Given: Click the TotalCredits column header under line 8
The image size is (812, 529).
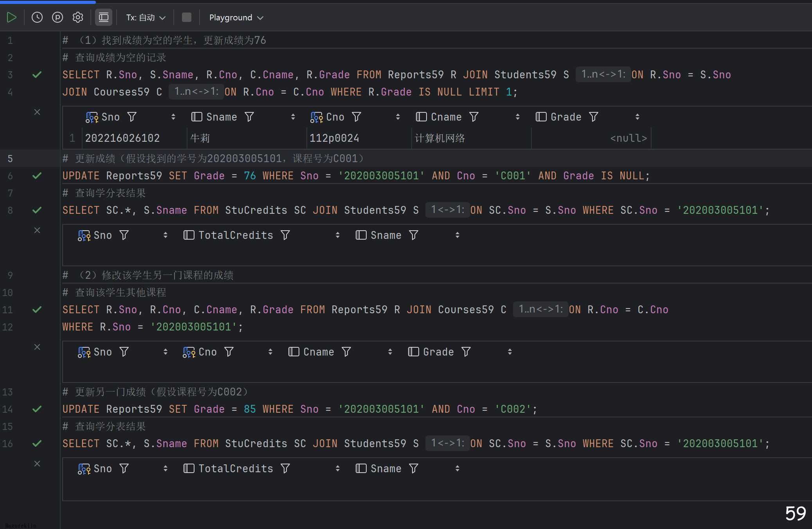Looking at the screenshot, I should point(236,235).
